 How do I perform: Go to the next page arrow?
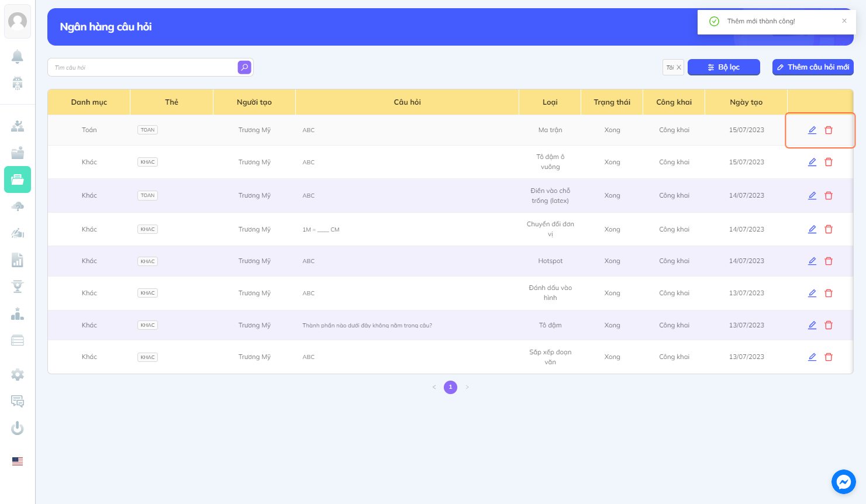tap(467, 387)
